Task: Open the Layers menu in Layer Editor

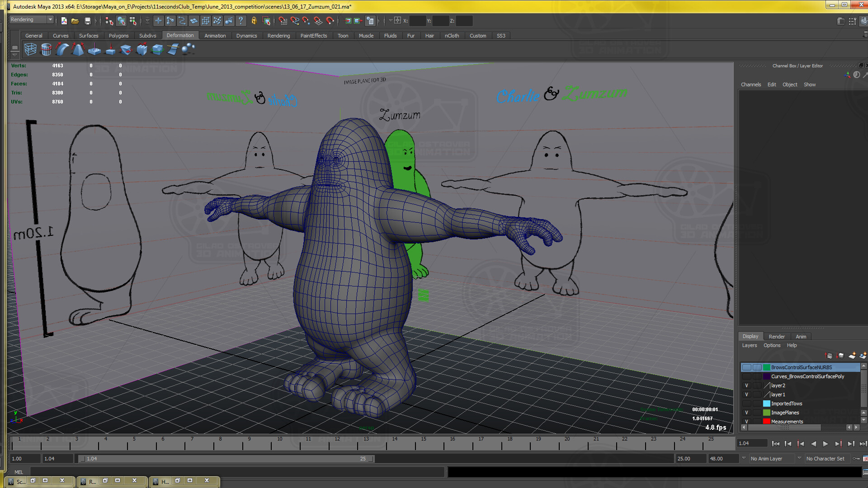Action: [x=749, y=346]
